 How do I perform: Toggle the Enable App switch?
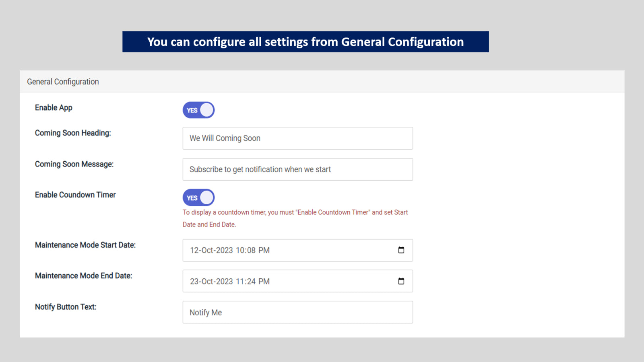click(199, 110)
